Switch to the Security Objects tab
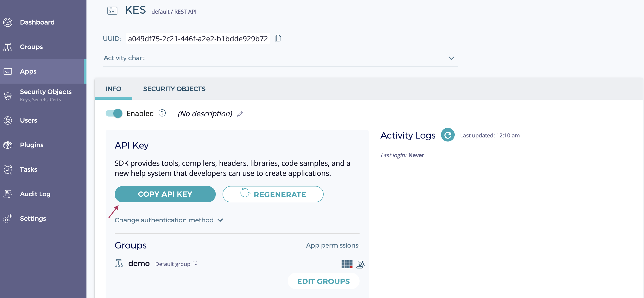 click(x=174, y=89)
